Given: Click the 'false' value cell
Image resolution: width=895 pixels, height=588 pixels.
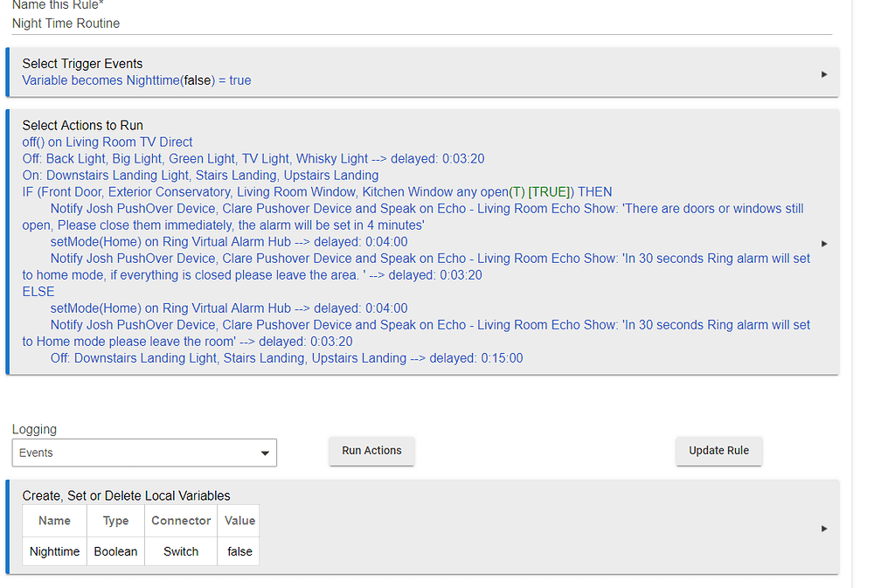Looking at the screenshot, I should [239, 551].
